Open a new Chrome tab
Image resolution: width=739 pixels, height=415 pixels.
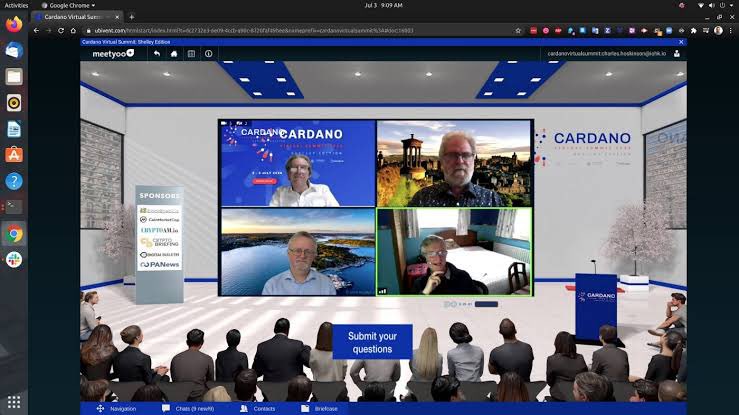(x=131, y=17)
